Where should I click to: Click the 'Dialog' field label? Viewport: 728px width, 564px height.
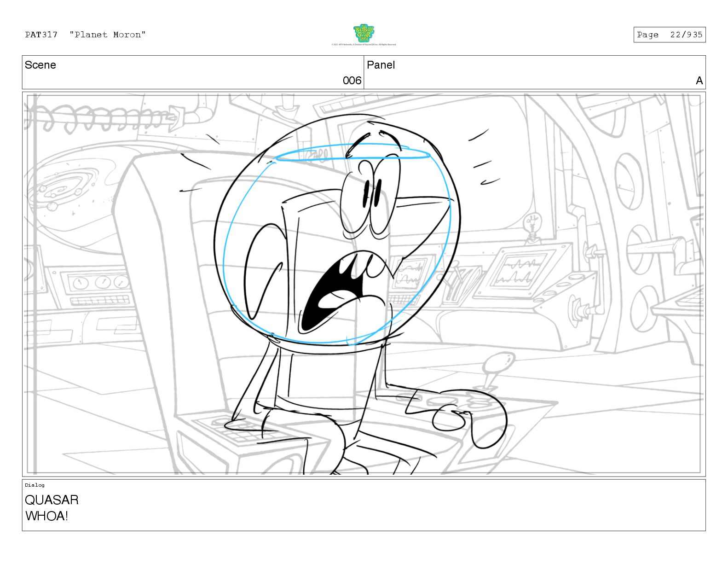35,485
